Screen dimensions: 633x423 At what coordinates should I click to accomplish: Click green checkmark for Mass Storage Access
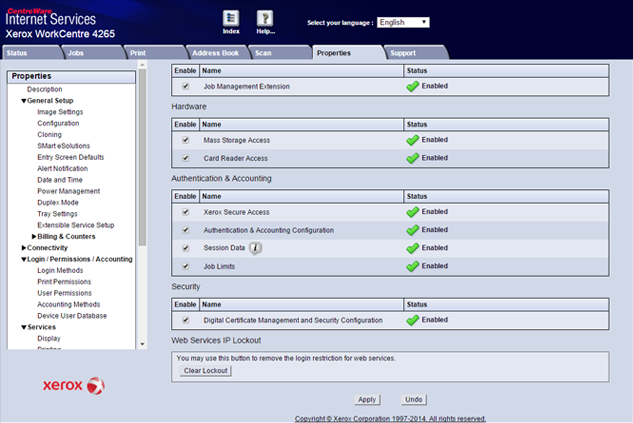coord(412,140)
